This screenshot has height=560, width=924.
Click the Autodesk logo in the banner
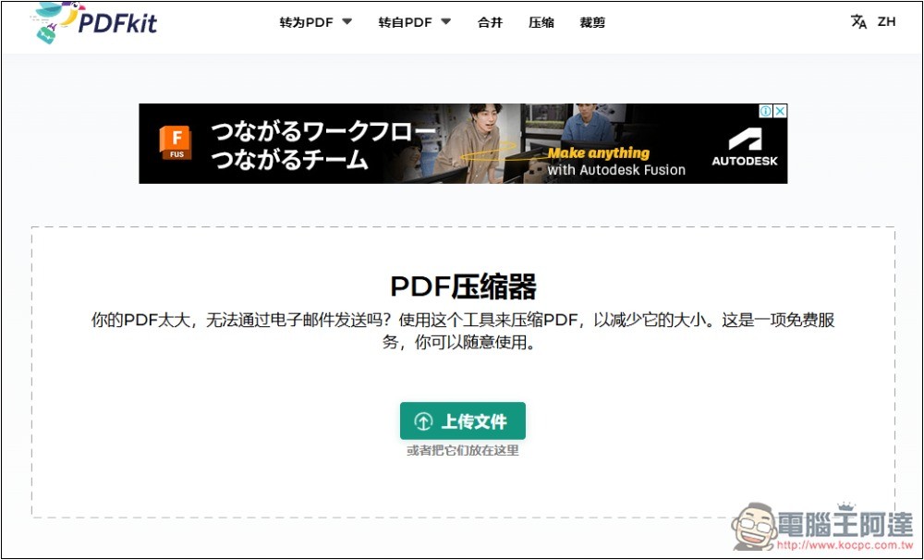(744, 147)
